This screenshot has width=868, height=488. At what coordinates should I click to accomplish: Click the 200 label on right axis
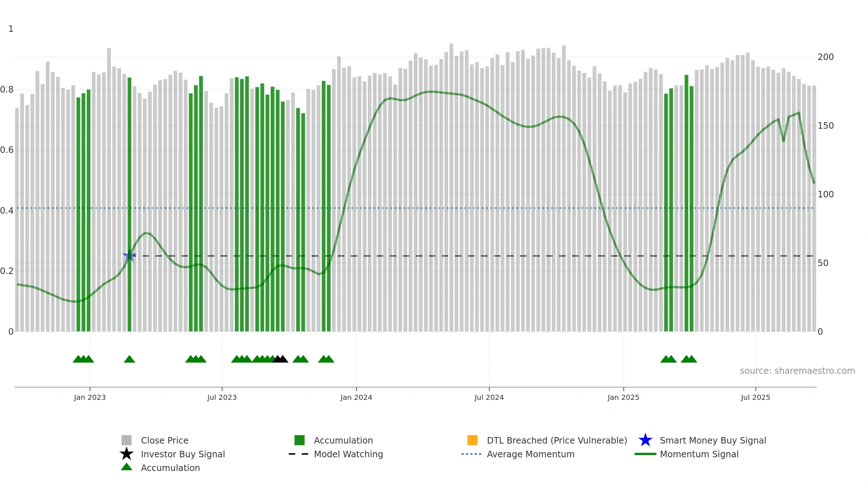click(826, 57)
